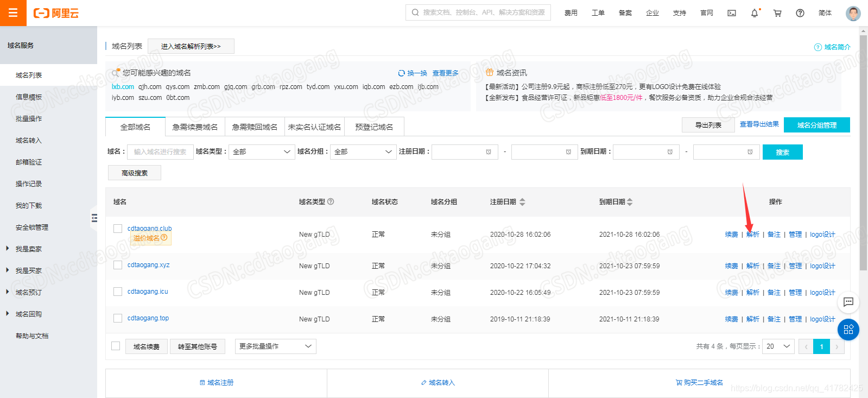Viewport: 868px width, 398px height.
Task: Sort by 注册日期 column arrows
Action: click(522, 202)
